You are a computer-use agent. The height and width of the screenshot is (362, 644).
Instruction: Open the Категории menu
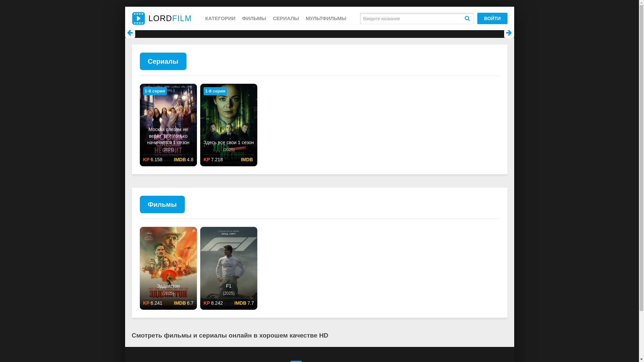[x=220, y=18]
